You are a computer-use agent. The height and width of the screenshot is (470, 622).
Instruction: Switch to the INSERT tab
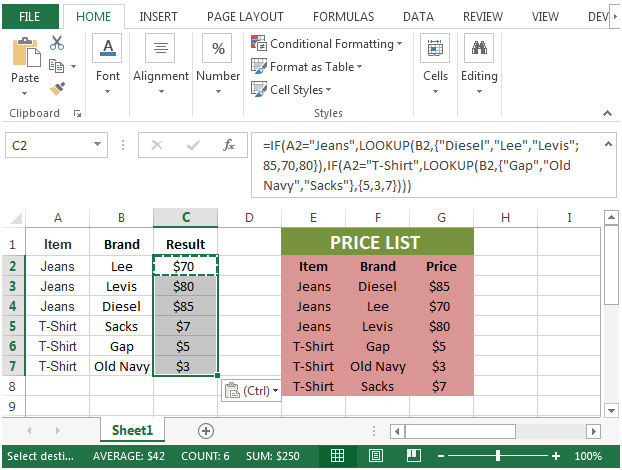(x=158, y=17)
